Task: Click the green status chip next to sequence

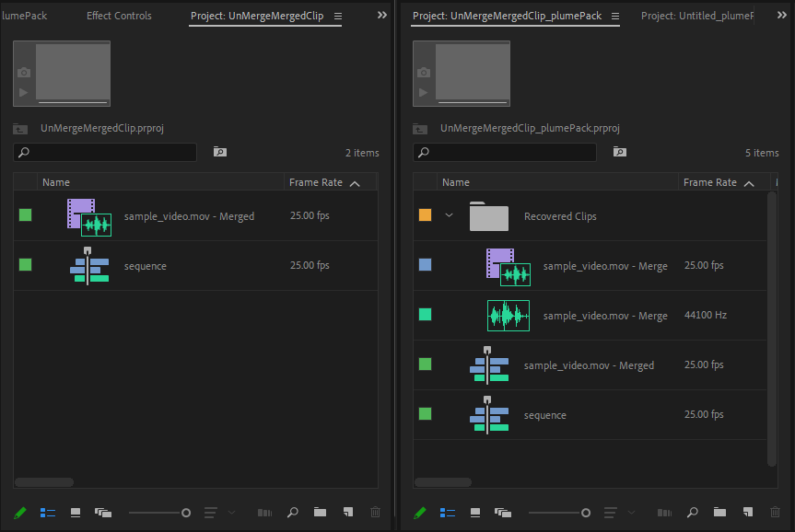Action: (25, 265)
